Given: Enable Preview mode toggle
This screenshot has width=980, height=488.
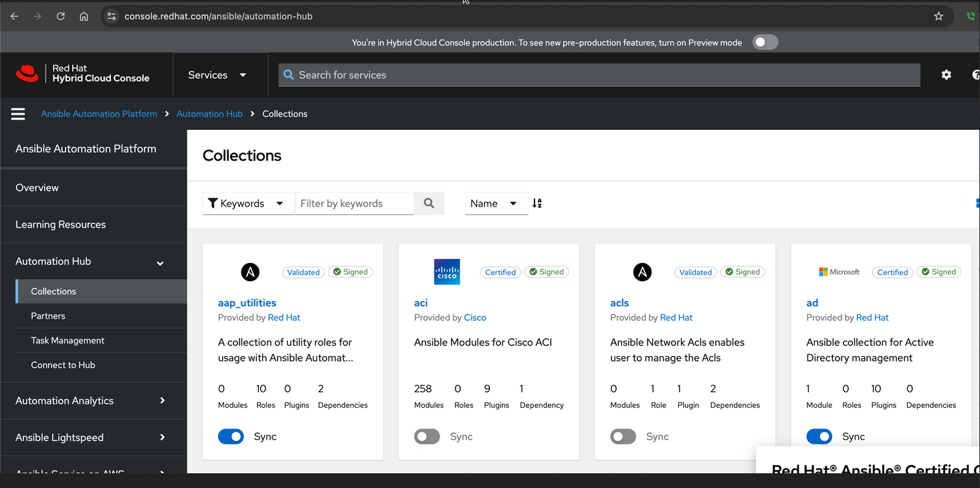Looking at the screenshot, I should [x=765, y=42].
